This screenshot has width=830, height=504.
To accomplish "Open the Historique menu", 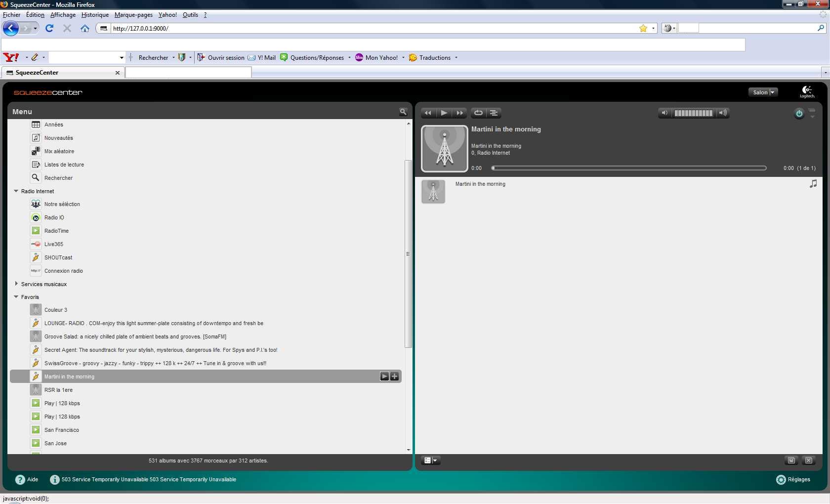I will coord(95,15).
